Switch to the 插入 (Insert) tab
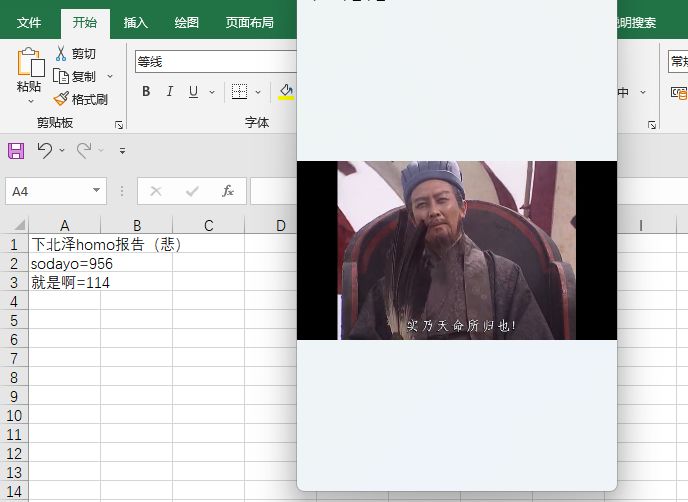 point(136,22)
